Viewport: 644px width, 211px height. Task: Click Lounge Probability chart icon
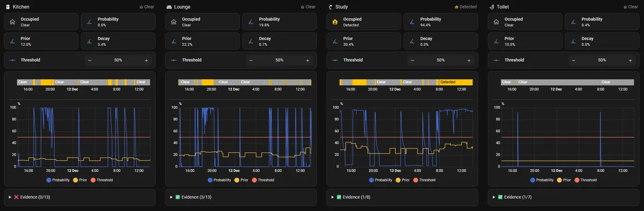[251, 22]
